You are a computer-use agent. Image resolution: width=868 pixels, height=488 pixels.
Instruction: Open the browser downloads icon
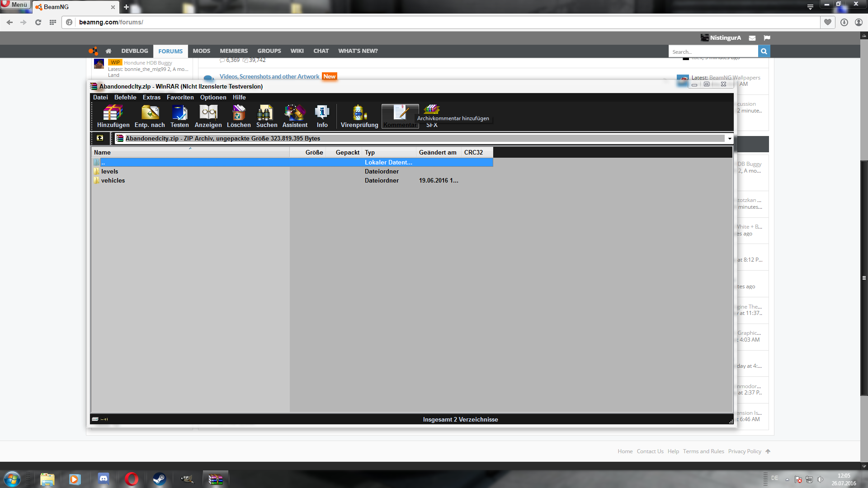click(844, 22)
